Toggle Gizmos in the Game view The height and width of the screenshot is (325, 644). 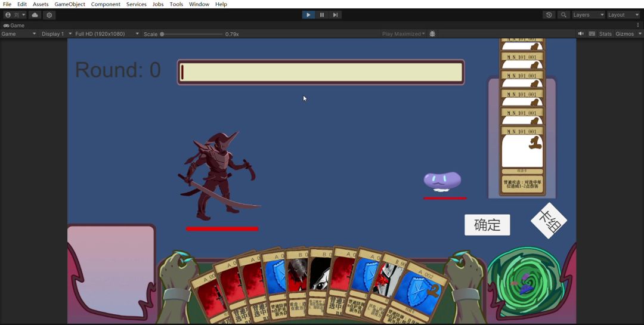tap(624, 34)
